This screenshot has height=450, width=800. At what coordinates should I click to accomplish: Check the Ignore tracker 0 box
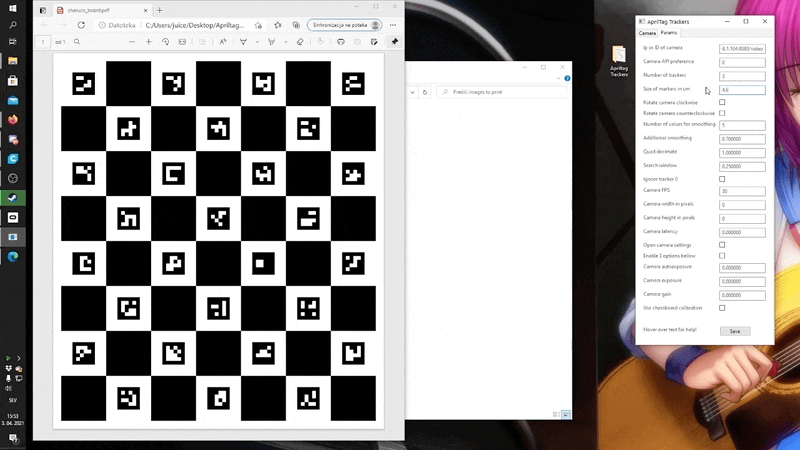click(x=722, y=179)
